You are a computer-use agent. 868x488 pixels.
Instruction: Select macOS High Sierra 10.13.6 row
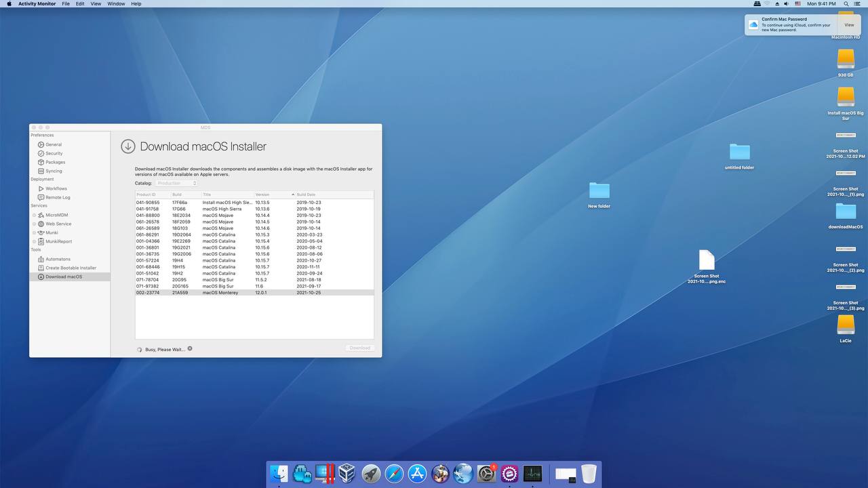(254, 209)
